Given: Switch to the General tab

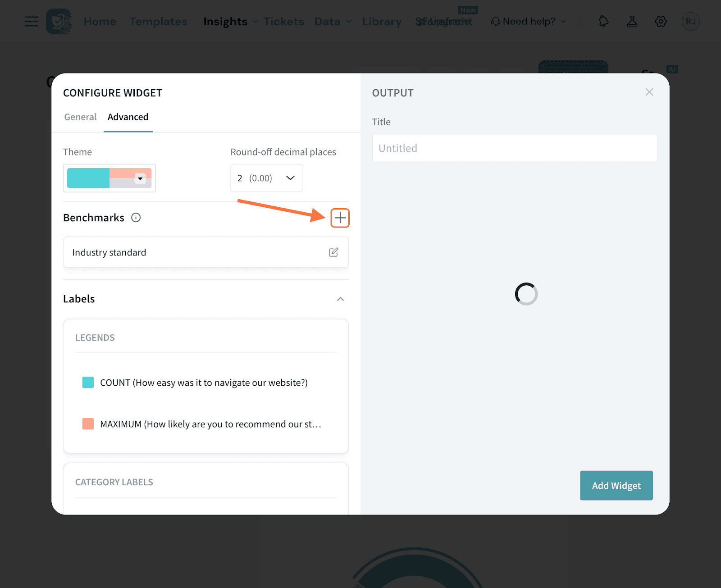Looking at the screenshot, I should (80, 117).
